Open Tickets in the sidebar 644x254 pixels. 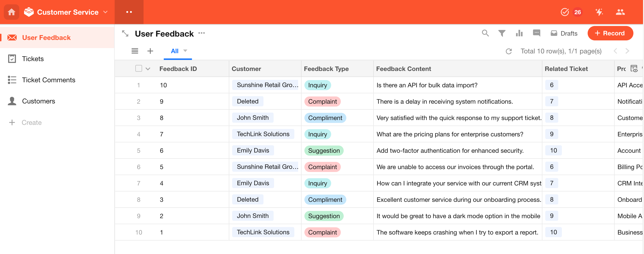point(33,59)
